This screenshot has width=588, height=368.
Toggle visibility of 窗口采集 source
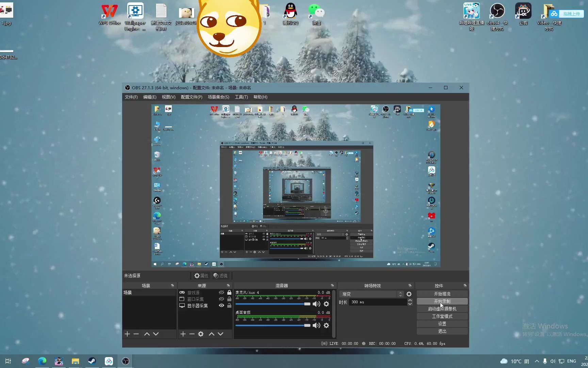[x=222, y=299]
